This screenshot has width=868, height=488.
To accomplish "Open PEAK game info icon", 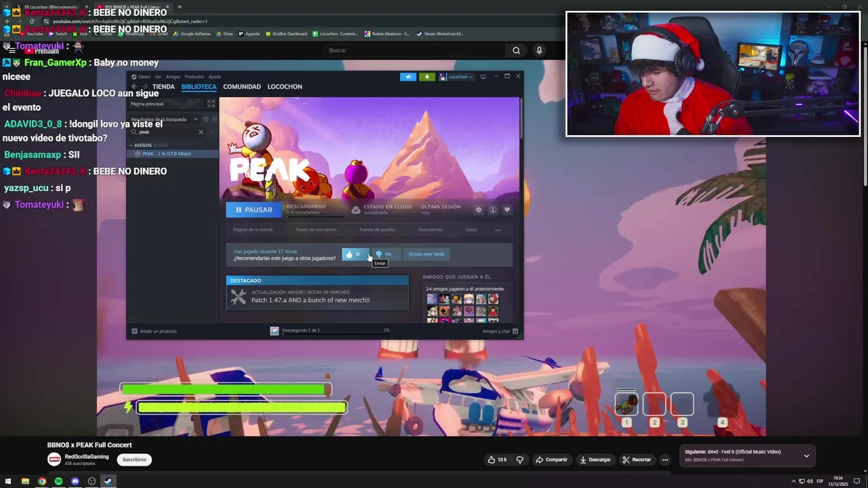I will pyautogui.click(x=493, y=210).
